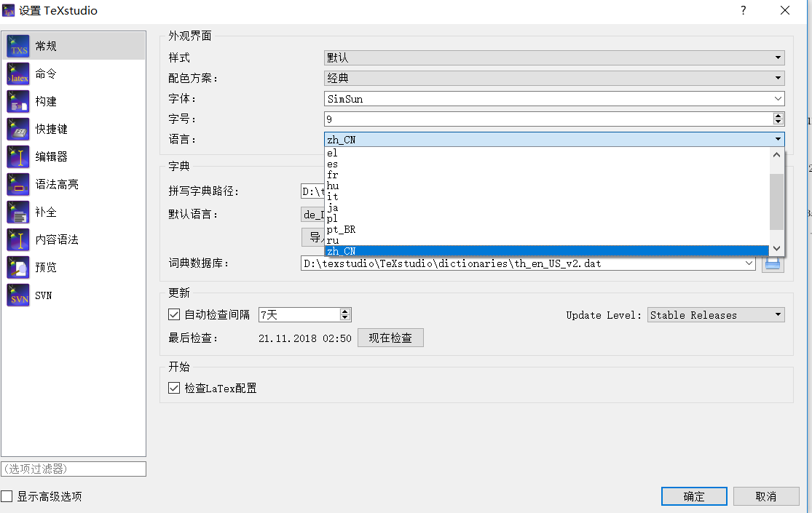Open the 样式 dropdown showing 默认
This screenshot has width=812, height=513.
click(x=554, y=57)
